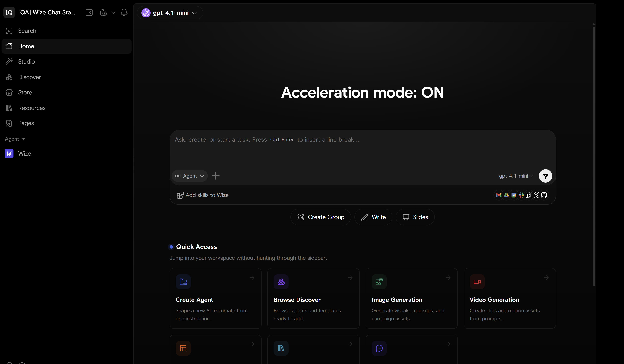Click the Slides button
This screenshot has height=364, width=624.
415,217
